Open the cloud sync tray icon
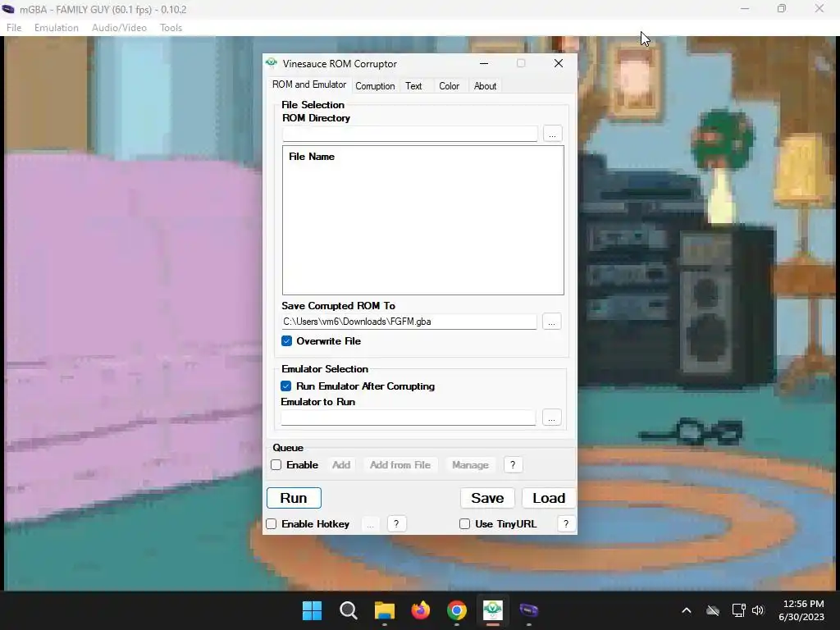Viewport: 840px width, 630px height. [713, 610]
